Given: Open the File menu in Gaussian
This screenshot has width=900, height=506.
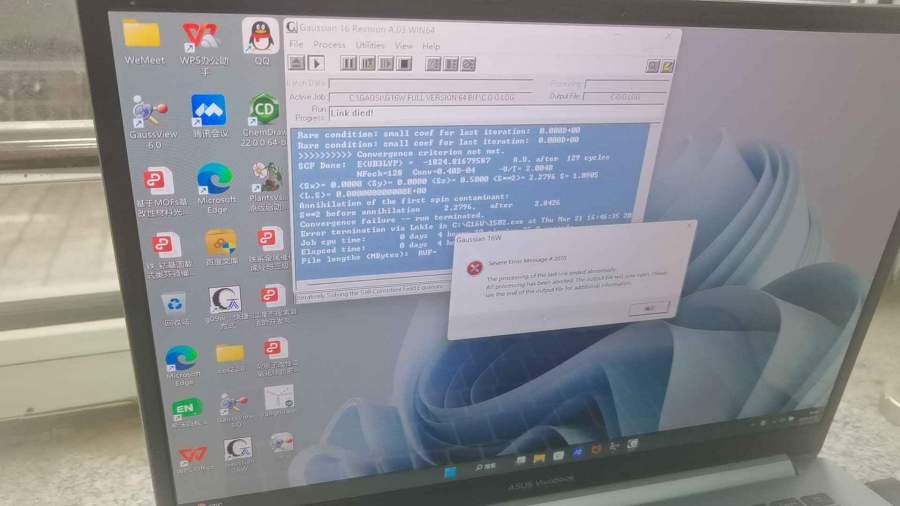Looking at the screenshot, I should [x=296, y=44].
